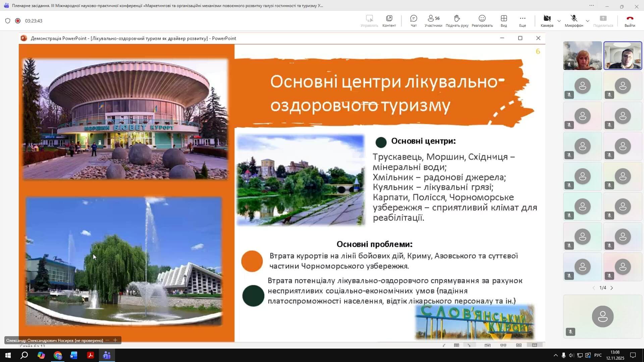
Task: Open the title bar three-dots menu
Action: pyautogui.click(x=591, y=6)
